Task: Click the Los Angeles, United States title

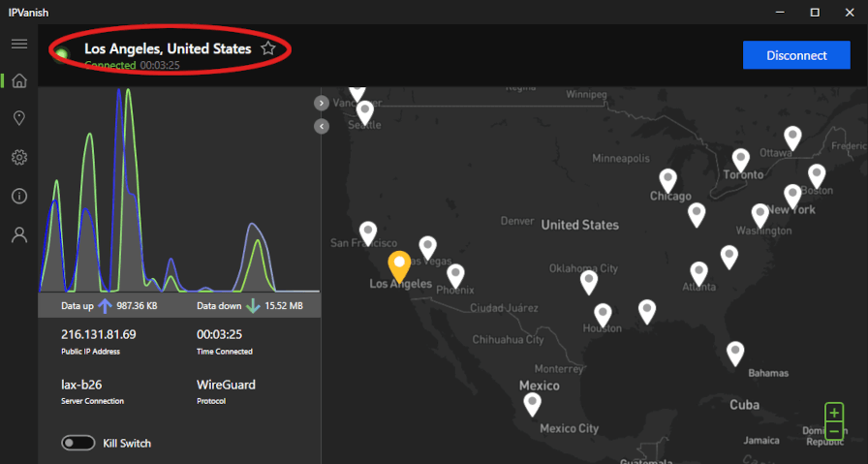Action: coord(168,48)
